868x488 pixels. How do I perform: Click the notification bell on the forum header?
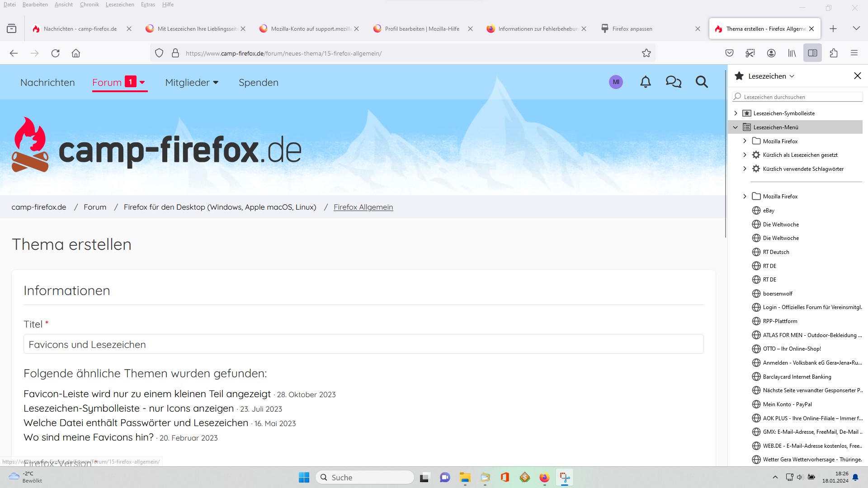646,82
